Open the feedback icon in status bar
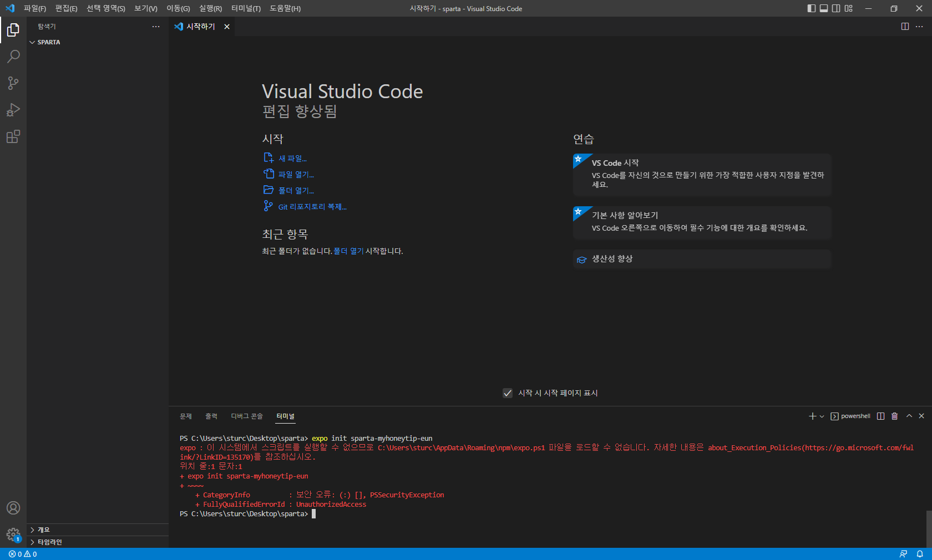This screenshot has height=560, width=932. click(x=903, y=554)
